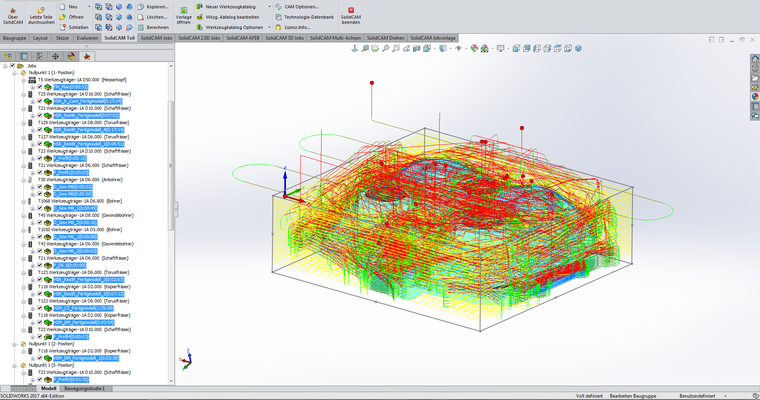Screen dimensions: 760x400
Task: Collapse T30 Werkzeugträger Anbohrer node
Action: [x=23, y=180]
